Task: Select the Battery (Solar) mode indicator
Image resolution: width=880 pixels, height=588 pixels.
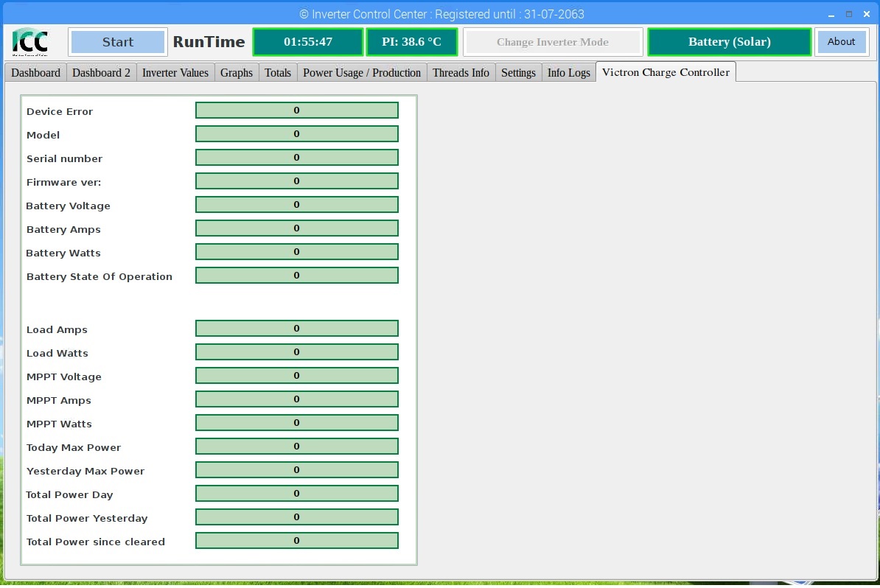Action: [729, 42]
